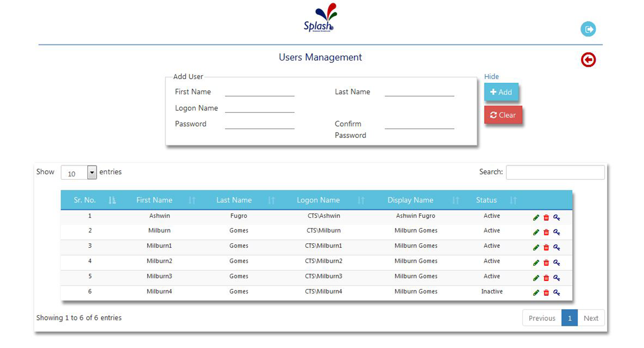Click key icon for user Milburn4
This screenshot has height=348, width=644.
tap(557, 293)
